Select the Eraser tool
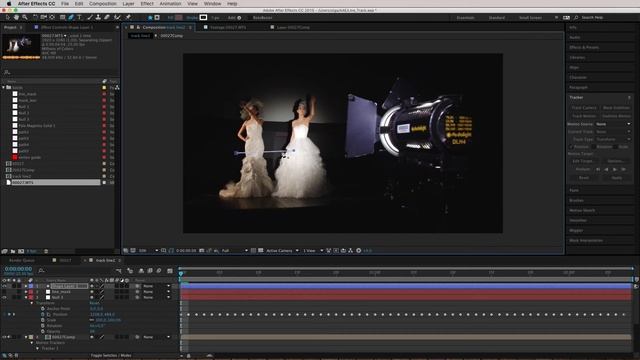The height and width of the screenshot is (360, 640). pyautogui.click(x=107, y=18)
